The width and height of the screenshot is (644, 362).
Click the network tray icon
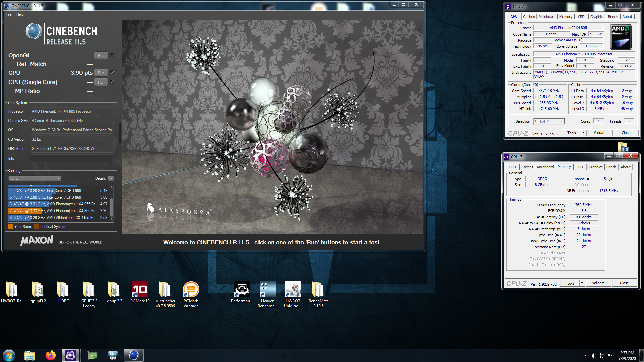(x=602, y=356)
